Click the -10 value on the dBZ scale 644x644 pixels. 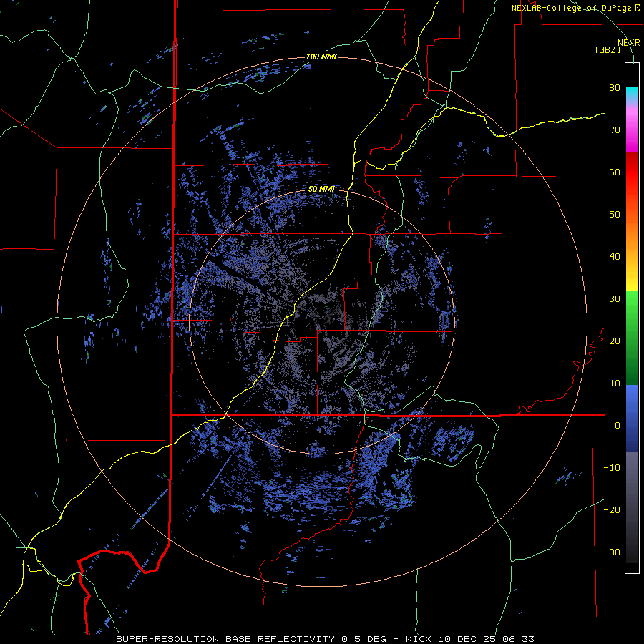point(612,468)
